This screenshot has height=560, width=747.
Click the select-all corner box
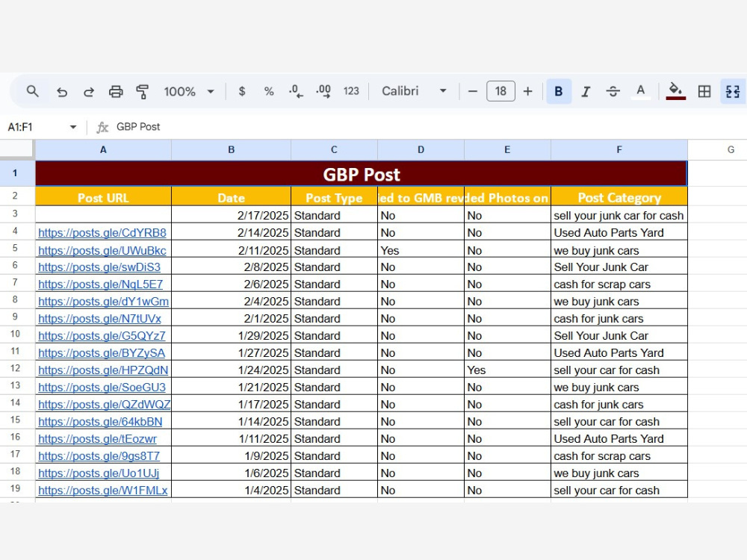coord(16,149)
